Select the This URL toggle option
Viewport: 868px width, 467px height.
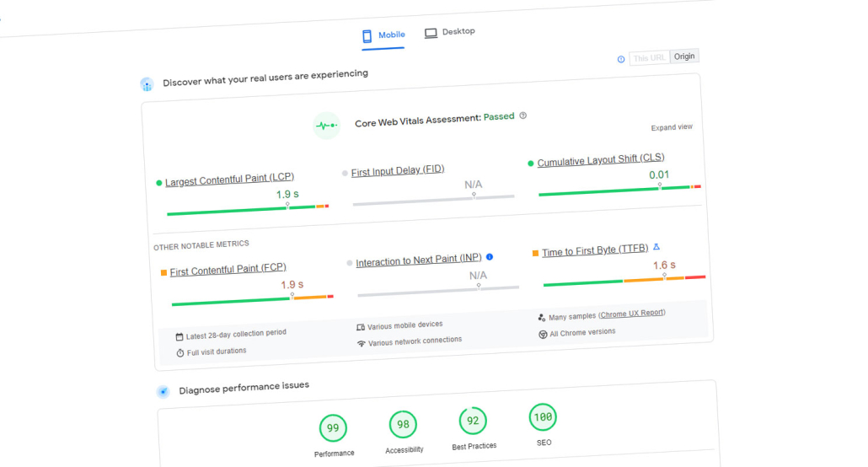click(649, 58)
